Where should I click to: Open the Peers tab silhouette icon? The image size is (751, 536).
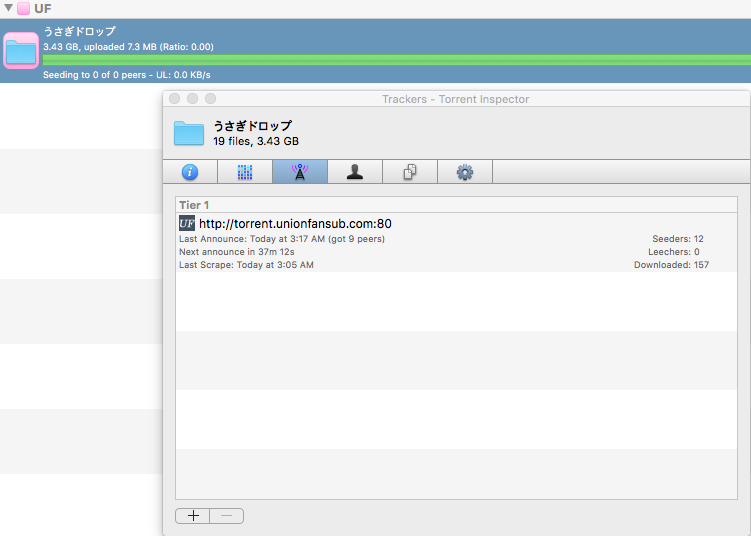point(355,172)
